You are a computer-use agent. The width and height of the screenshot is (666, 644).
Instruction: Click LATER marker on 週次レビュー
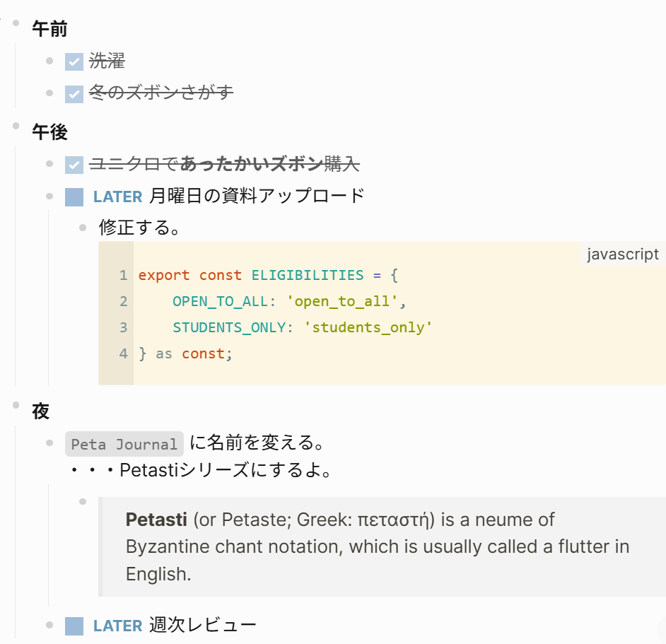tap(117, 626)
